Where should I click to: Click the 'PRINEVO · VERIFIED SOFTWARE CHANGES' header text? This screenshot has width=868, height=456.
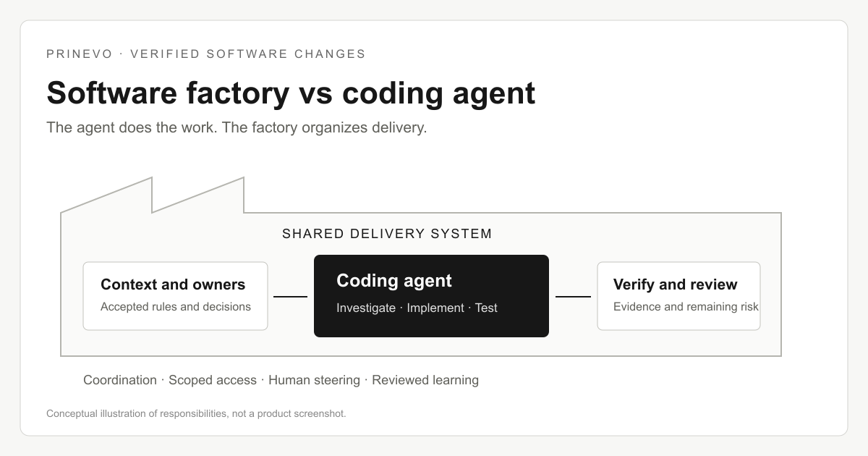point(206,54)
